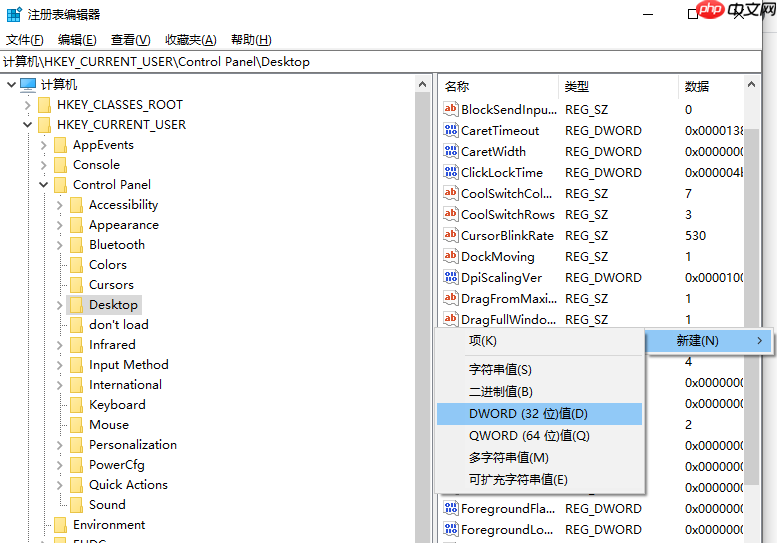Click the computer icon at tree root
This screenshot has width=777, height=543.
(28, 85)
